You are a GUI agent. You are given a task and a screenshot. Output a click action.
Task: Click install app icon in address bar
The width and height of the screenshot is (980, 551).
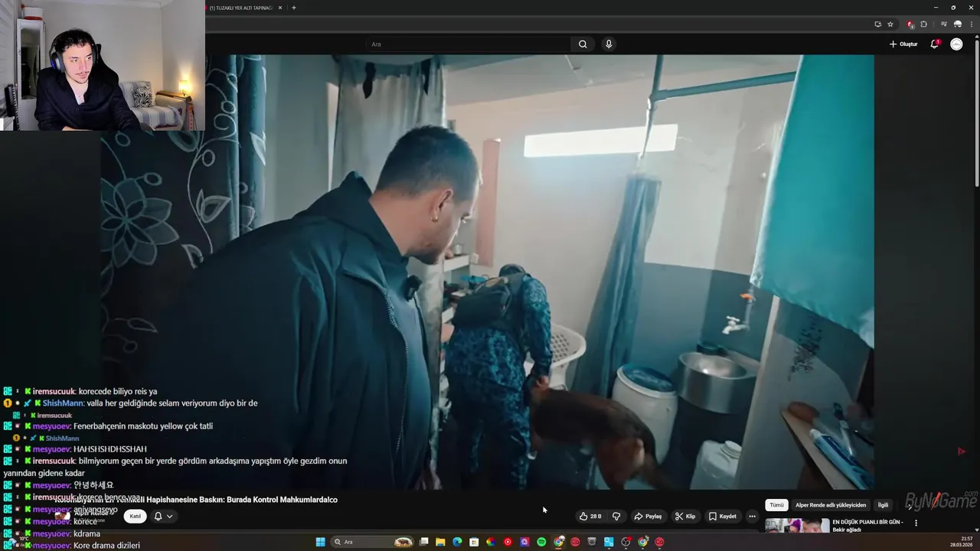[877, 24]
